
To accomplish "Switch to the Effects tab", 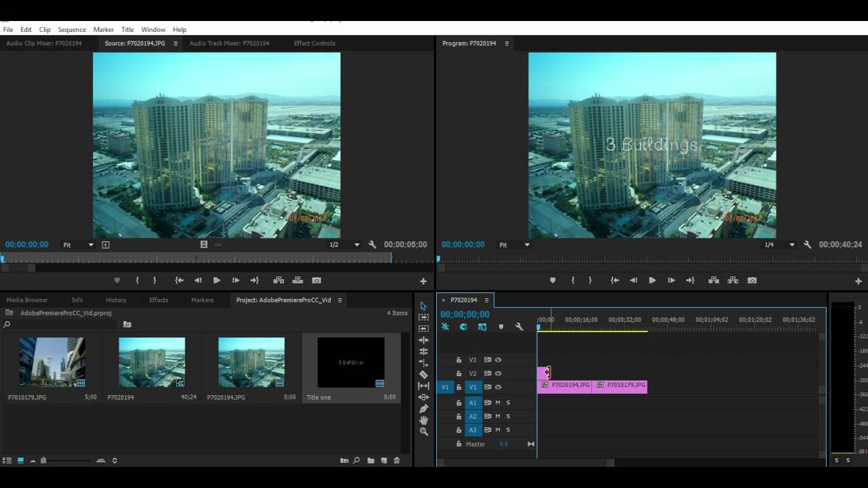I will pos(159,300).
